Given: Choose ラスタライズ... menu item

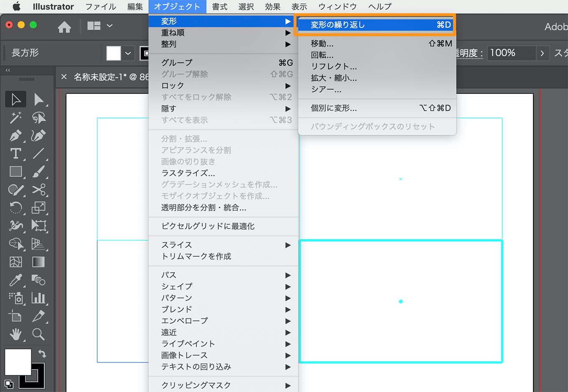Looking at the screenshot, I should (x=223, y=173).
